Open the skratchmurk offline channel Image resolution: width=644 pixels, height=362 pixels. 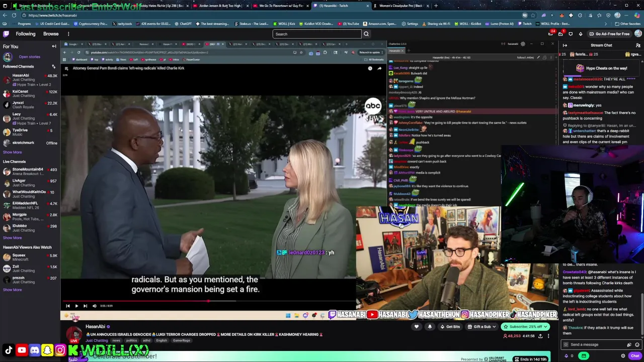click(30, 143)
